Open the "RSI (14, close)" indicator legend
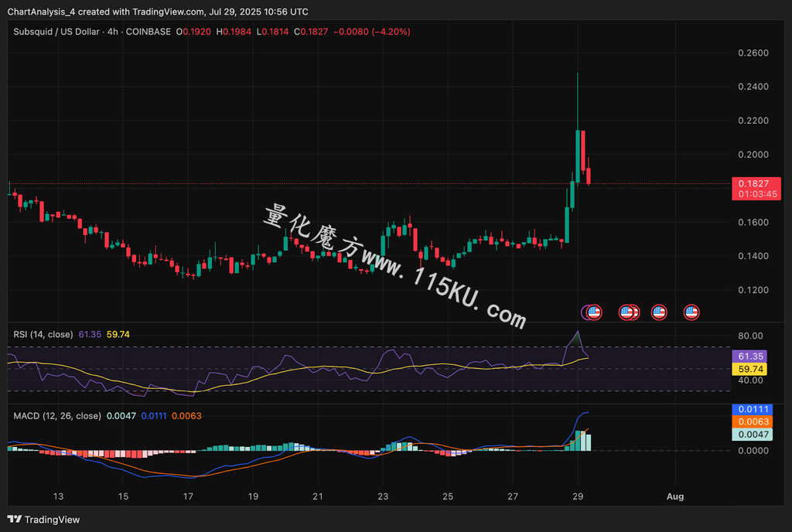The image size is (792, 532). point(43,334)
